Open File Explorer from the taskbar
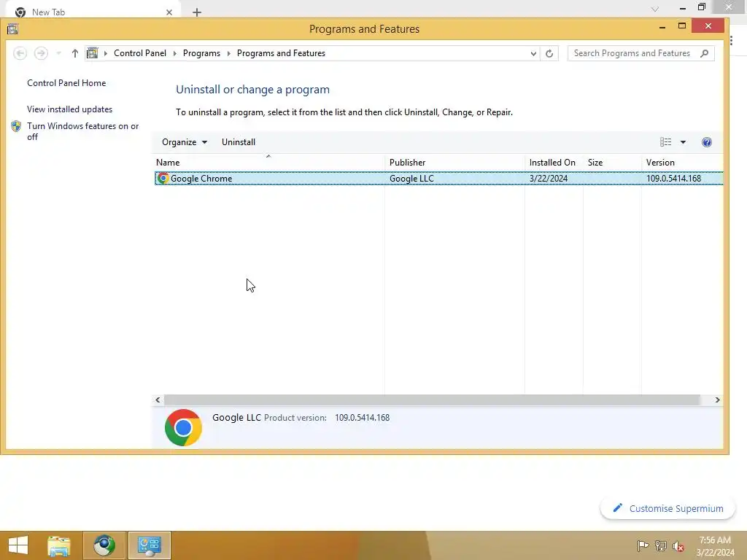The image size is (747, 560). click(58, 545)
